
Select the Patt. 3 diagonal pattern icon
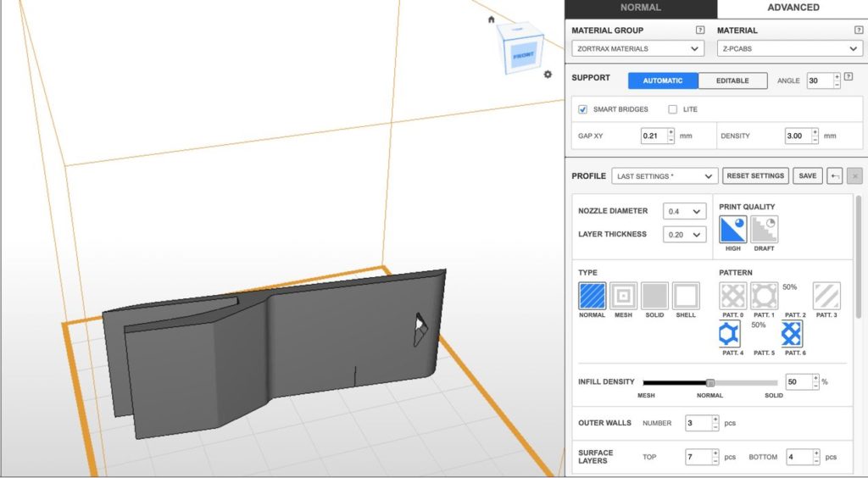click(x=826, y=296)
